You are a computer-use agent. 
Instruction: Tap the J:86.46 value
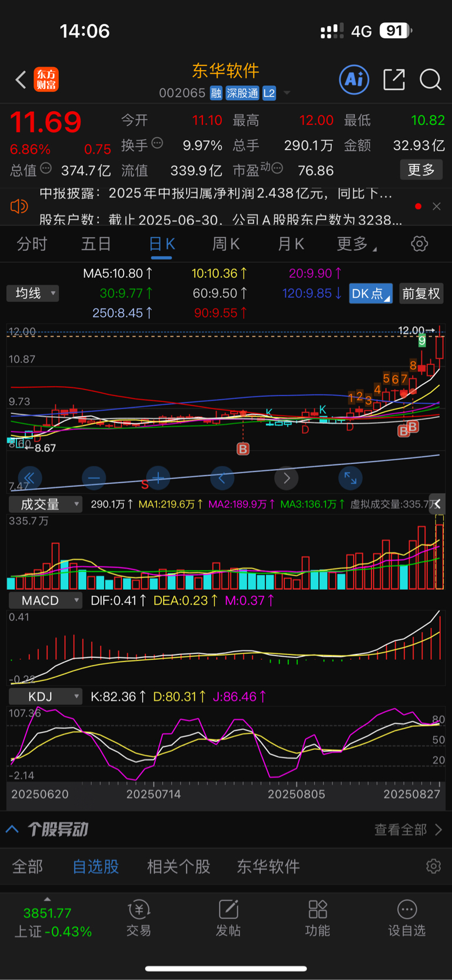coord(240,697)
